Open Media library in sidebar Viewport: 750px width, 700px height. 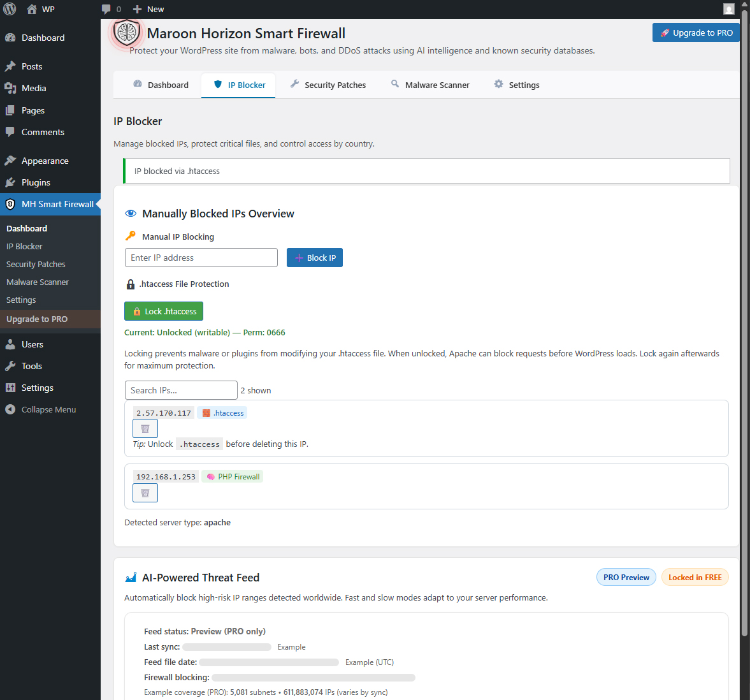click(50, 88)
